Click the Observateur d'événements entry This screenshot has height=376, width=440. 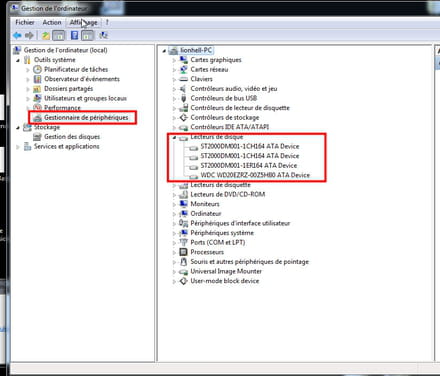[82, 79]
